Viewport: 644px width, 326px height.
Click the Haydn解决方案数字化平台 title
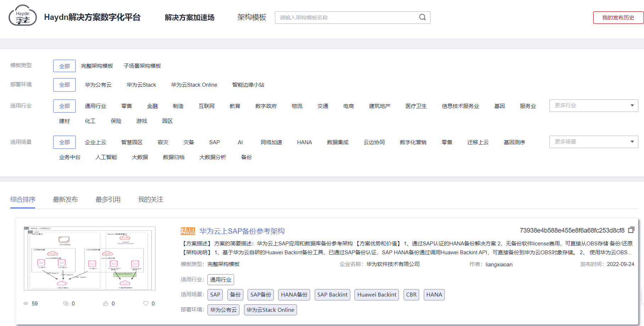coord(92,17)
